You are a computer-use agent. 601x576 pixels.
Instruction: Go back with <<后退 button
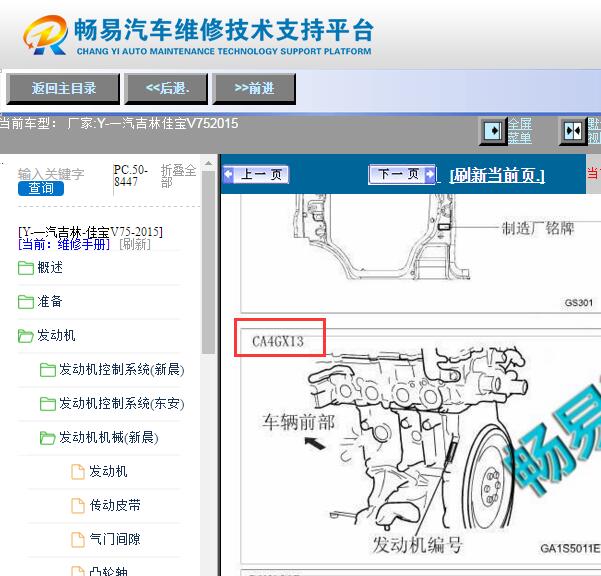(x=166, y=89)
